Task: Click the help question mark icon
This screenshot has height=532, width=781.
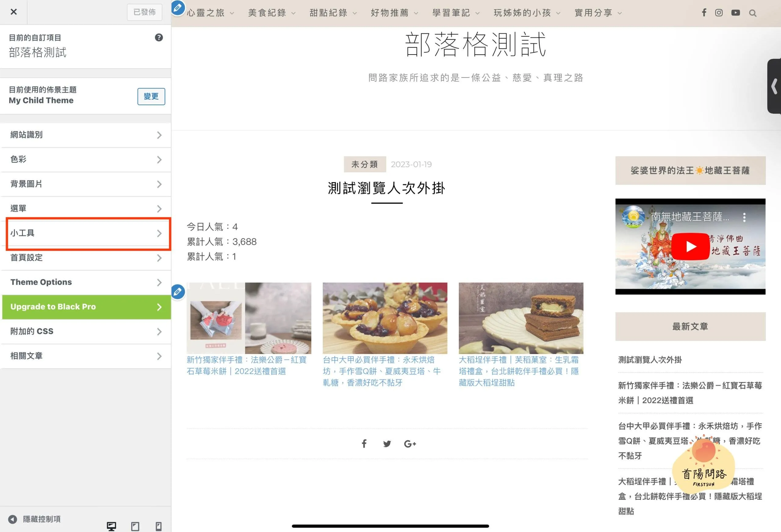Action: coord(159,37)
